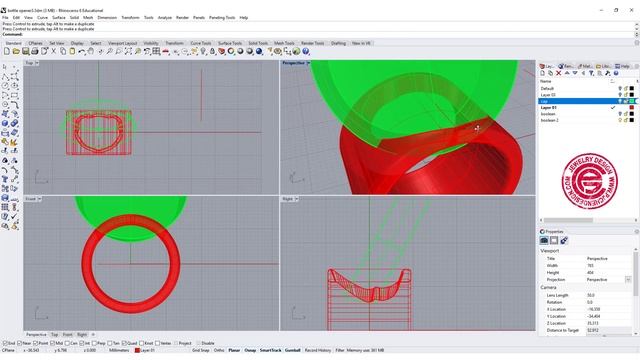Click the Print icon in toolbar
The width and height of the screenshot is (640, 360).
click(35, 51)
